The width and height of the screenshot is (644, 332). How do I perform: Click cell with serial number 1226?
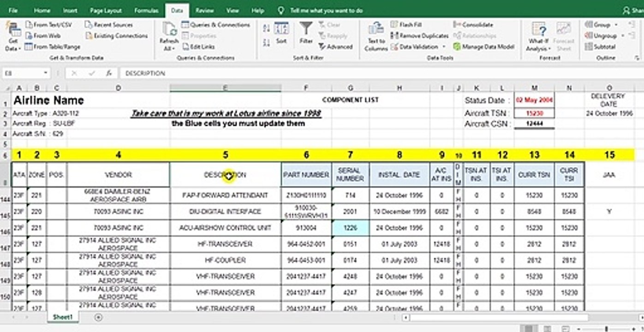(x=350, y=228)
